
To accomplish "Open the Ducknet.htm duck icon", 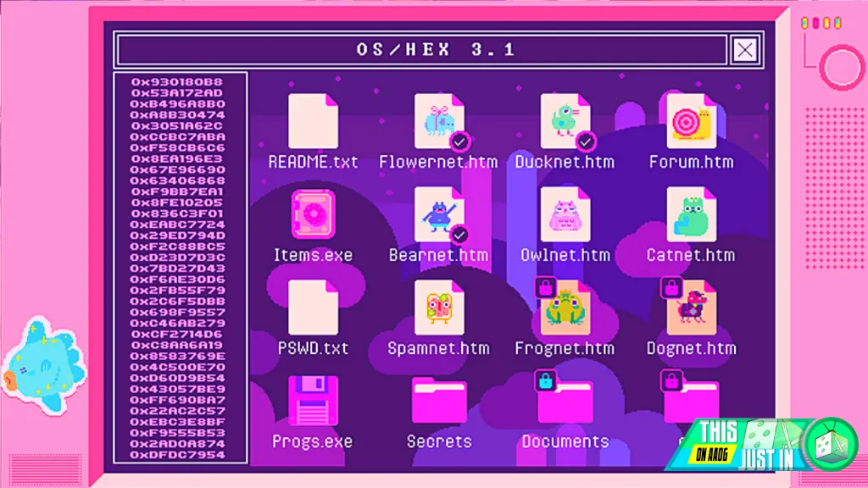I will (x=565, y=120).
